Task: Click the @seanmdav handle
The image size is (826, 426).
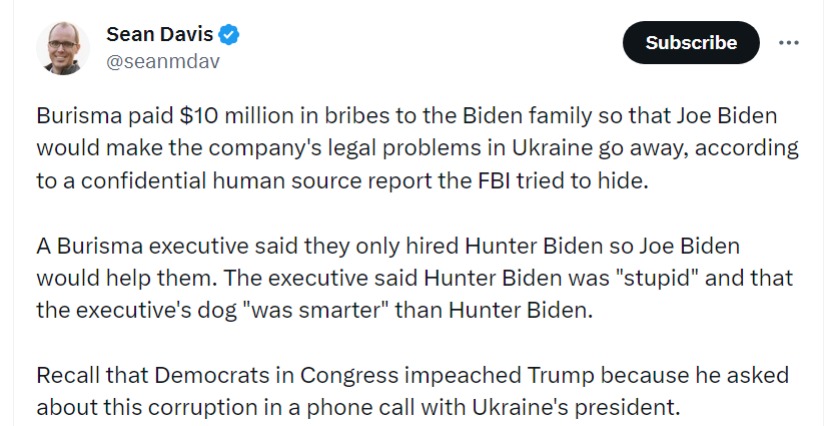Action: pos(162,61)
